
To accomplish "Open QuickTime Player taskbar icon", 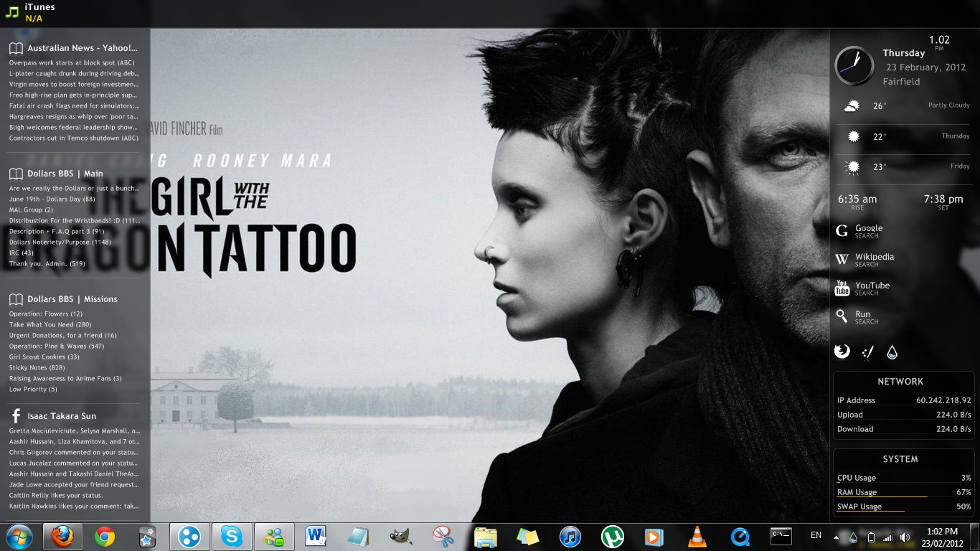I will 739,536.
